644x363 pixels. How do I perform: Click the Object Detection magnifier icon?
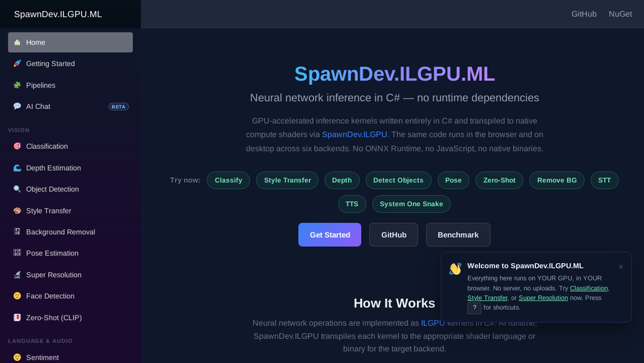point(17,189)
